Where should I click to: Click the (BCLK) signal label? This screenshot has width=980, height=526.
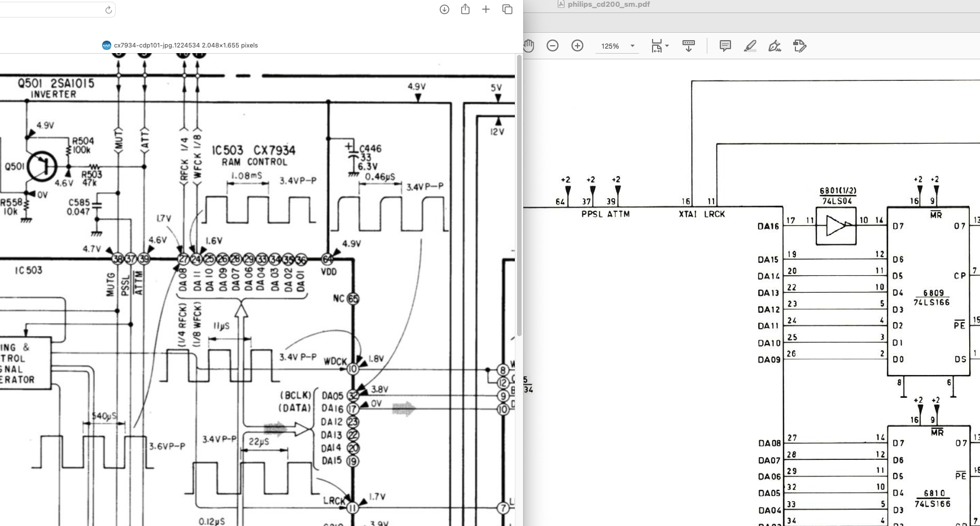tap(295, 395)
